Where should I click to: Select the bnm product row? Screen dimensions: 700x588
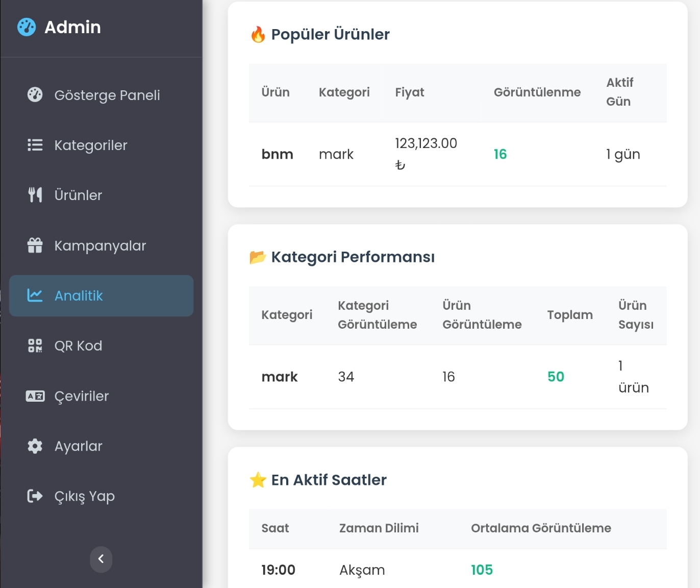click(458, 154)
